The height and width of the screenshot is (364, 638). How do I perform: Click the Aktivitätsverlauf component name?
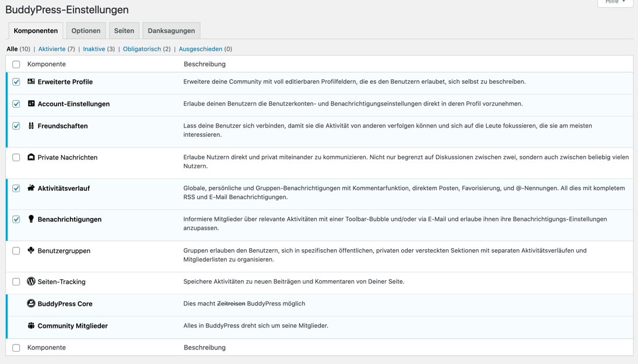[x=64, y=188]
